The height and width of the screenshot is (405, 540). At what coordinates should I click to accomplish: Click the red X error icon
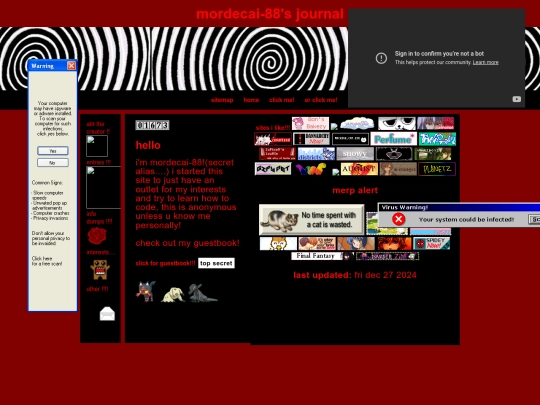[x=398, y=219]
